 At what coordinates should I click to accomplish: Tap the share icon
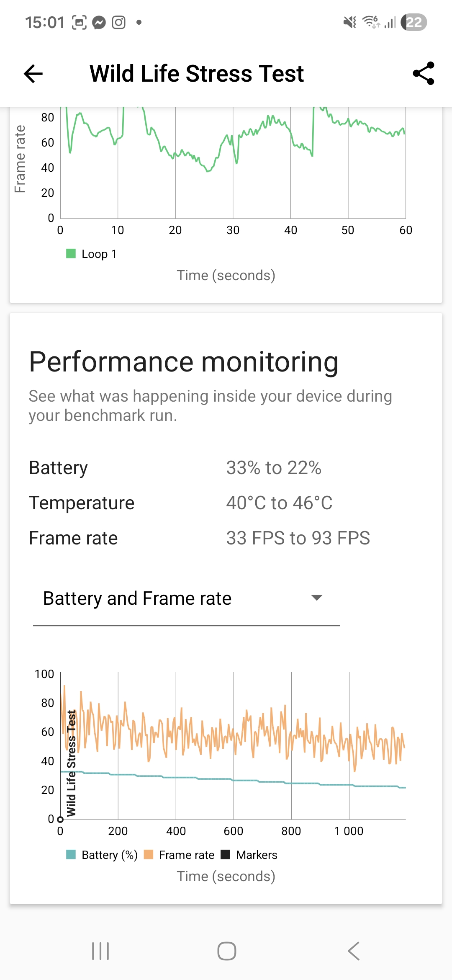(x=423, y=74)
